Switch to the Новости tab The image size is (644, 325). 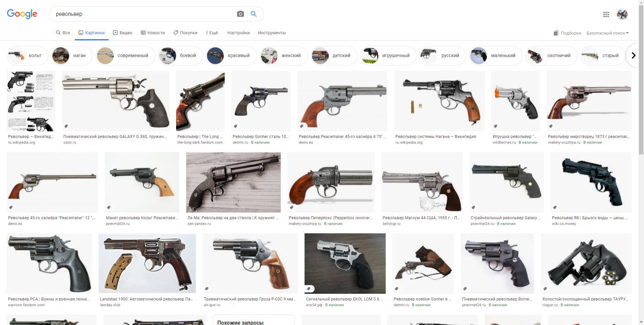coord(153,33)
